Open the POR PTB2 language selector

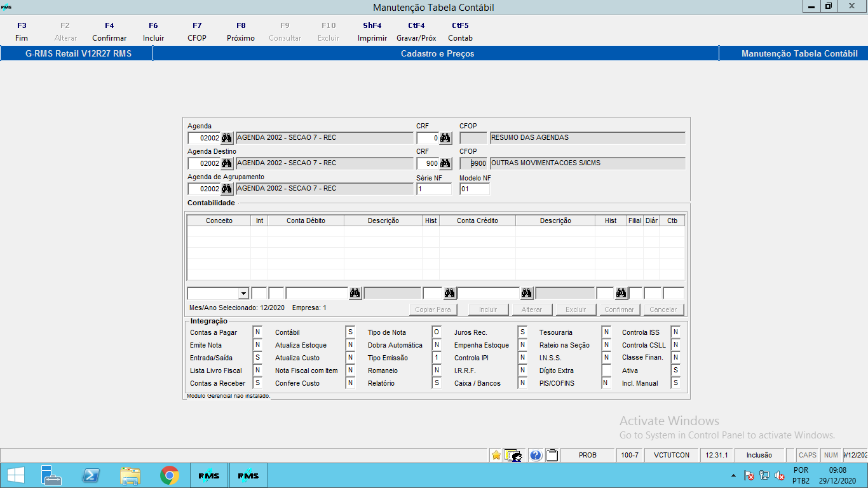[x=801, y=475]
